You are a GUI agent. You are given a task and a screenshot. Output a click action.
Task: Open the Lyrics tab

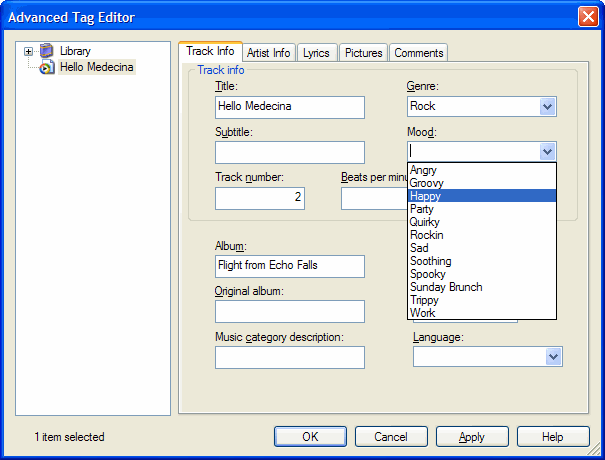coord(316,52)
